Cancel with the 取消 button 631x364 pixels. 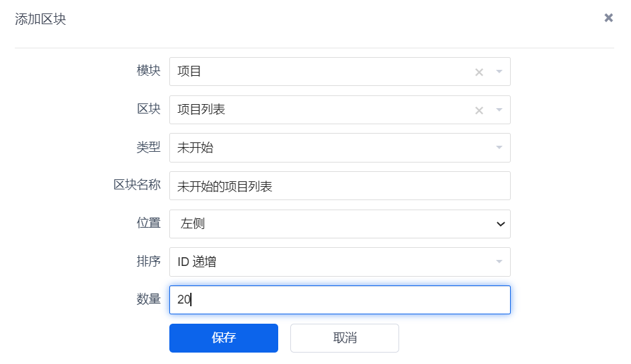coord(345,338)
